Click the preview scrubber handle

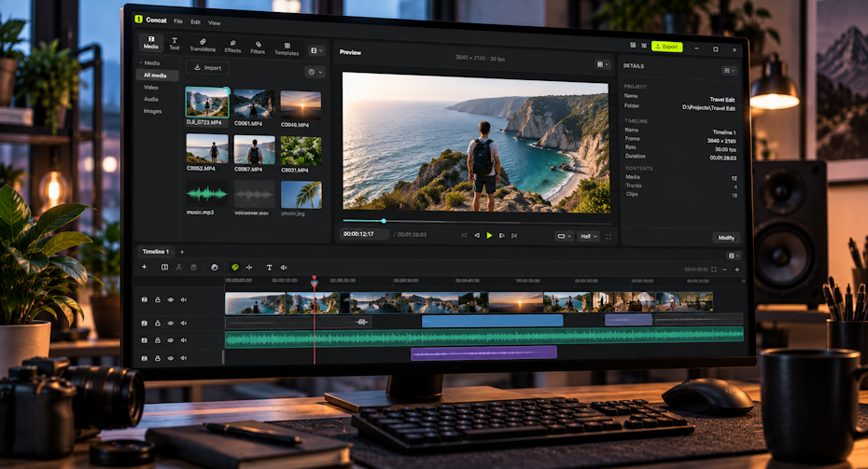pyautogui.click(x=384, y=221)
